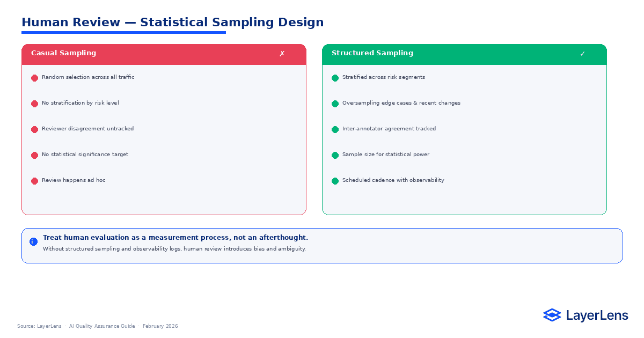This screenshot has height=338, width=644.
Task: Click red bullet beside Random selection across all traffic
Action: 34,78
